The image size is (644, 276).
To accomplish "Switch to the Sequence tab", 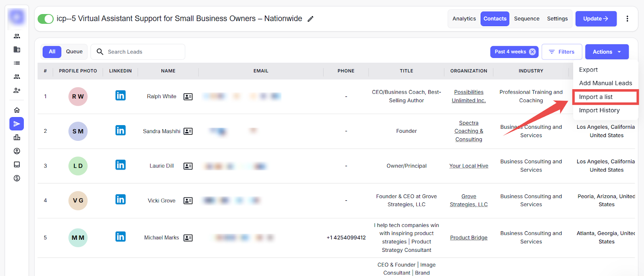I will (x=526, y=19).
